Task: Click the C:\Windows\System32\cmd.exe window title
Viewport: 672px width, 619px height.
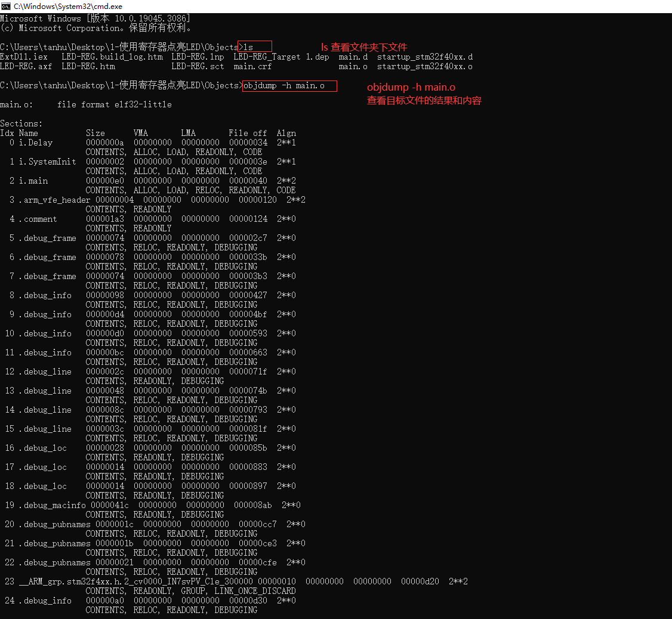Action: (67, 7)
